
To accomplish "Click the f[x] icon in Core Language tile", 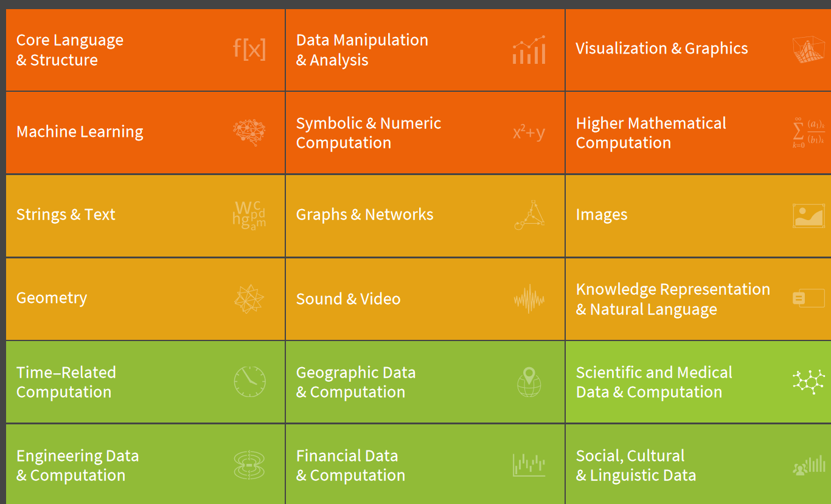I will [x=249, y=49].
